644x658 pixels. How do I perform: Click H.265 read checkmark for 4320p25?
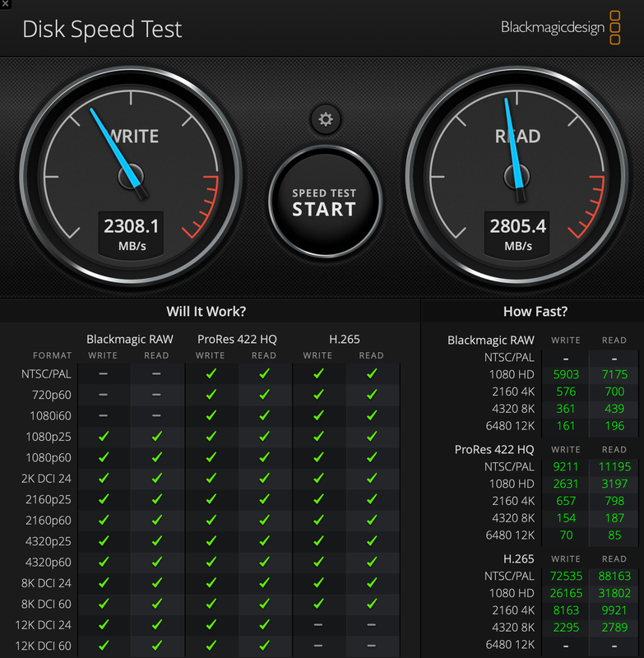(x=372, y=541)
